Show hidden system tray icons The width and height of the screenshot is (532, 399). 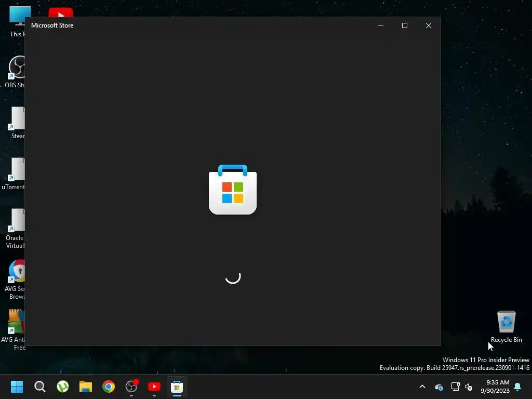pos(422,387)
